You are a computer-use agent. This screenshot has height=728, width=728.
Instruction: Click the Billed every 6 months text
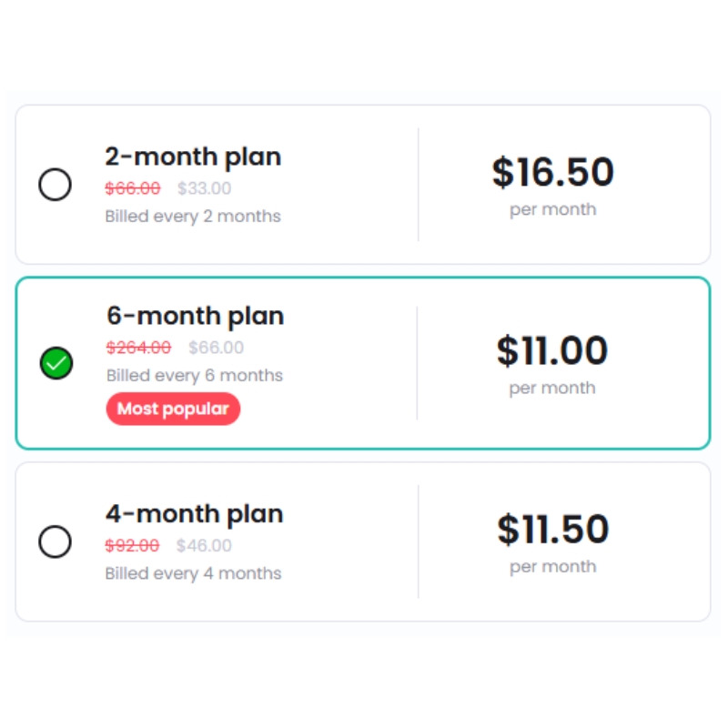coord(195,376)
